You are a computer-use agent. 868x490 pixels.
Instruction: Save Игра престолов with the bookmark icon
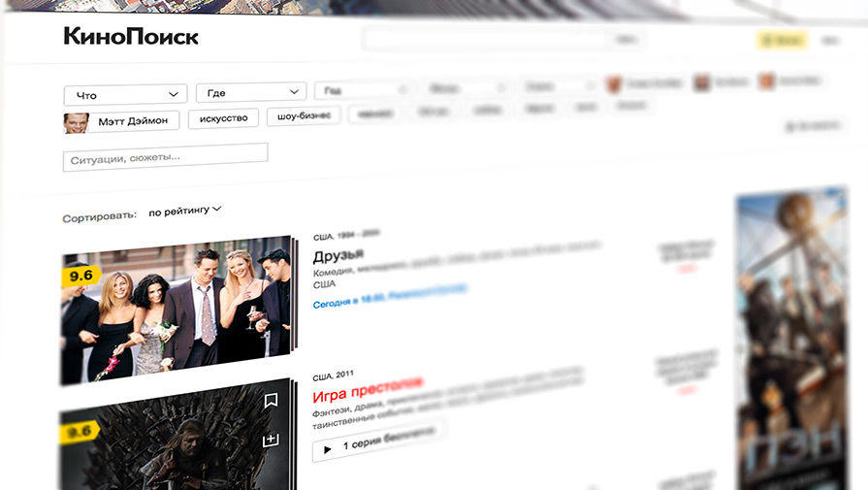coord(271,400)
